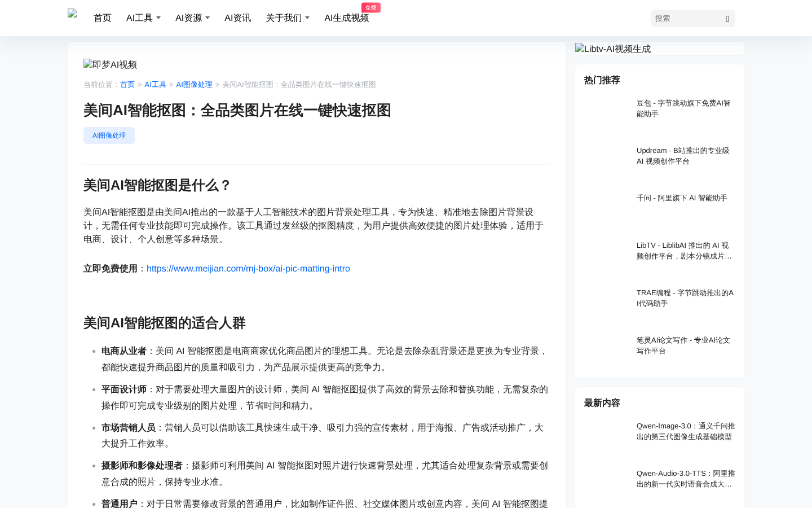Screen dimensions: 812x508
Task: Open 豆包 字节跳动旗下免费AI智能助手 recommendation
Action: 685,108
